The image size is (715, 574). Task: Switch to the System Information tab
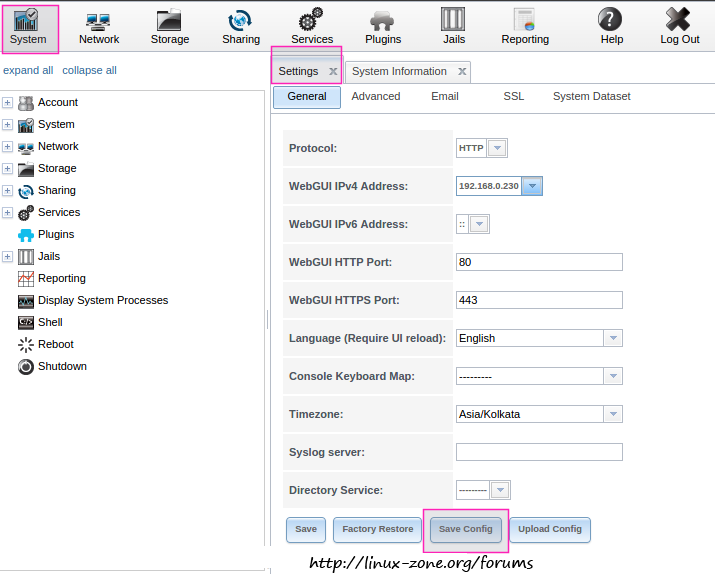[x=399, y=71]
